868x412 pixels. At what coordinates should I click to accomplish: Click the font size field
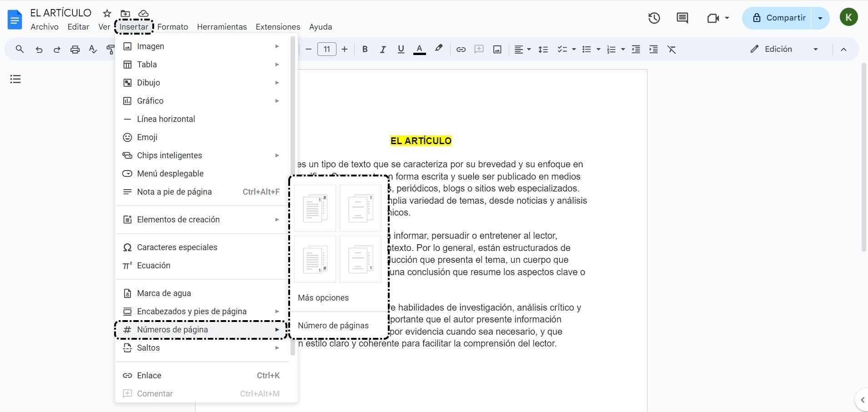point(326,49)
